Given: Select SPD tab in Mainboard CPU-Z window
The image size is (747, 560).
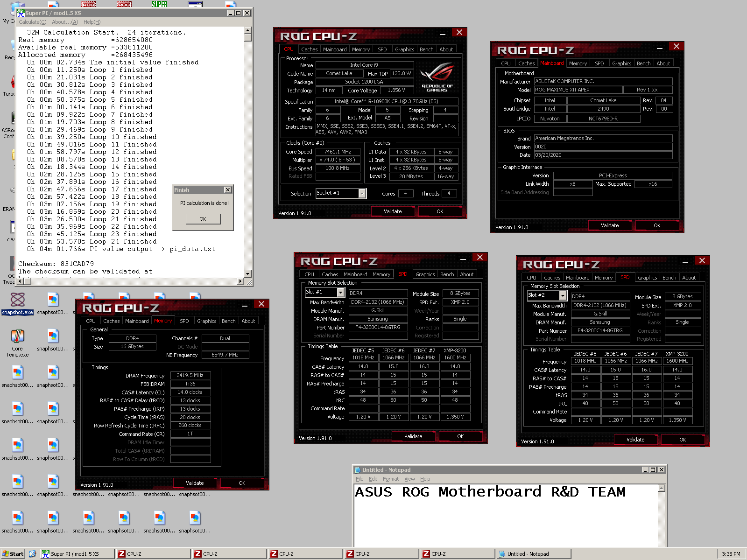Looking at the screenshot, I should (599, 63).
